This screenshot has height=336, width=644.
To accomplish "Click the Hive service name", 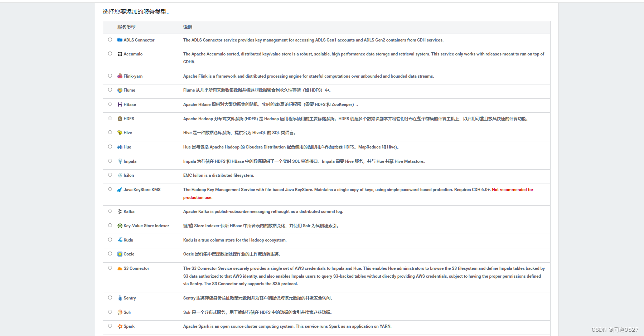I will click(128, 133).
